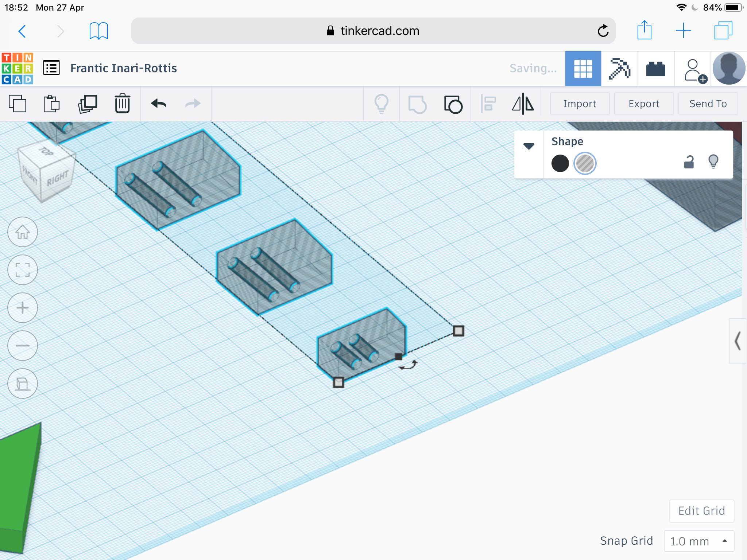747x560 pixels.
Task: Undo the last action
Action: point(159,104)
